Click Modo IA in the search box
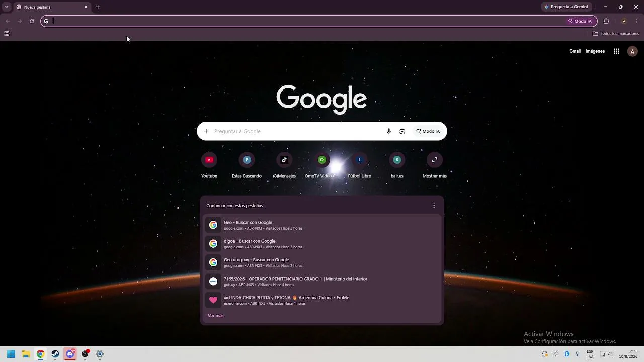The width and height of the screenshot is (644, 362). pyautogui.click(x=428, y=131)
